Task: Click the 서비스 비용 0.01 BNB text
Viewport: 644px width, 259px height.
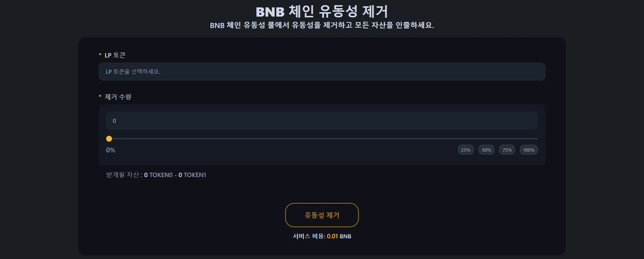Action: click(322, 236)
